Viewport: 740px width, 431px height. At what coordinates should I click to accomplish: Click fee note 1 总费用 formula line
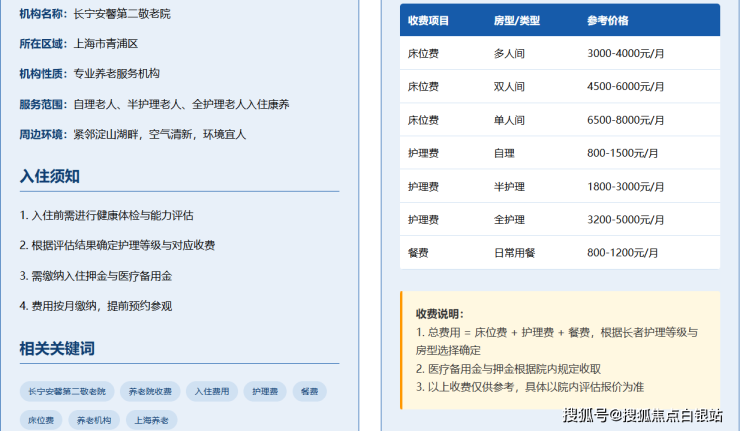pos(557,342)
